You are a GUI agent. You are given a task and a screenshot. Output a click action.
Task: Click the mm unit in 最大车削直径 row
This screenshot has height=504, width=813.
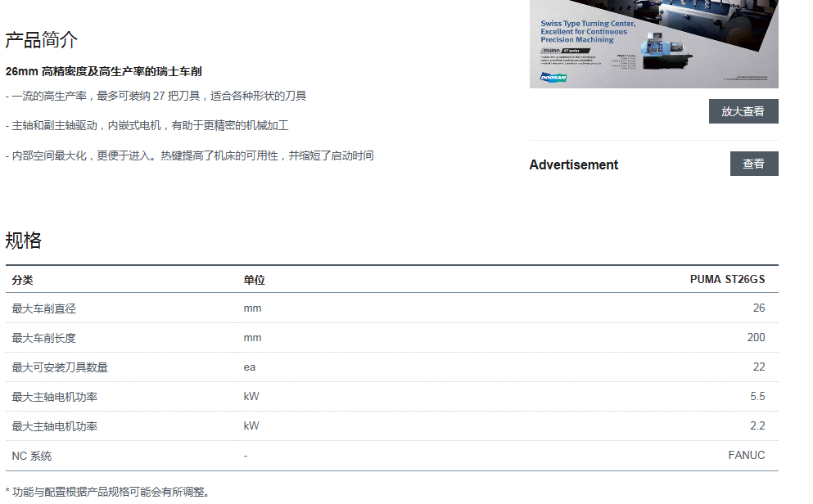click(252, 308)
